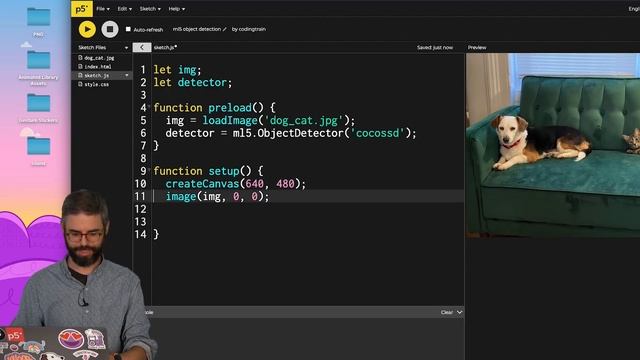Click the p5 logo icon
640x360 pixels.
[82, 9]
